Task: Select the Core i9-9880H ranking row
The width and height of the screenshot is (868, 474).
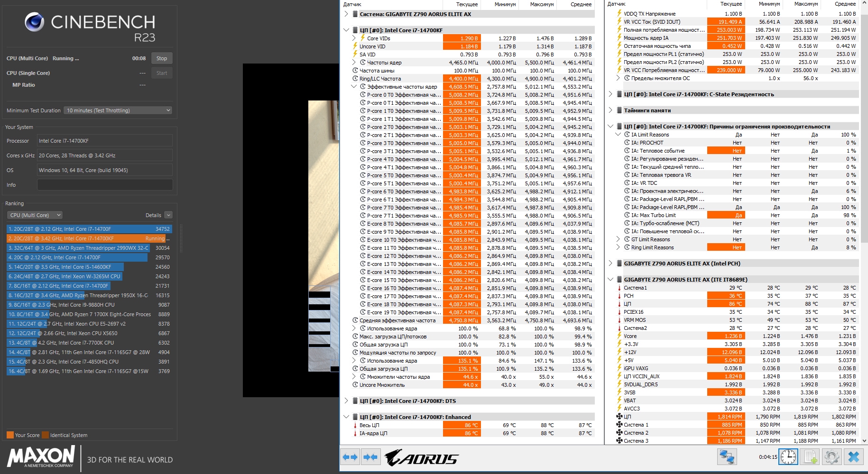Action: tap(89, 305)
